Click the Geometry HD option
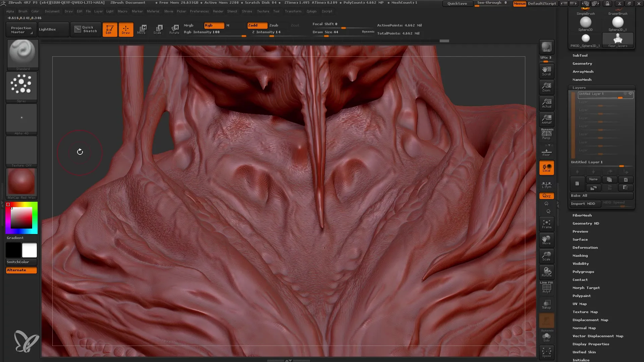 tap(586, 223)
